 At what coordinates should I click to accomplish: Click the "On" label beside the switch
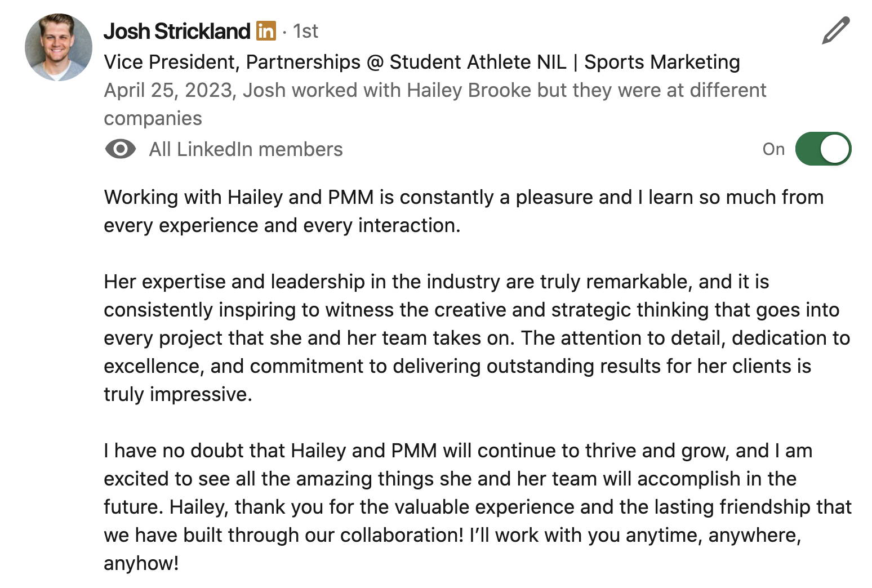(x=773, y=149)
